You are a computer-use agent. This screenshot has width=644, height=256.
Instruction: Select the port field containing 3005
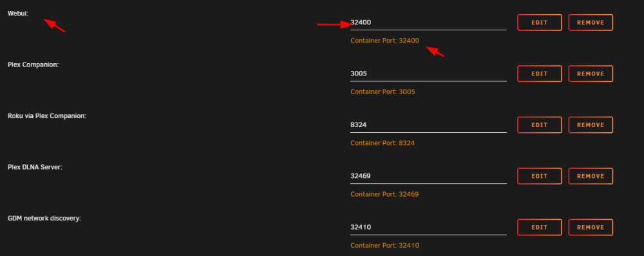(x=428, y=74)
